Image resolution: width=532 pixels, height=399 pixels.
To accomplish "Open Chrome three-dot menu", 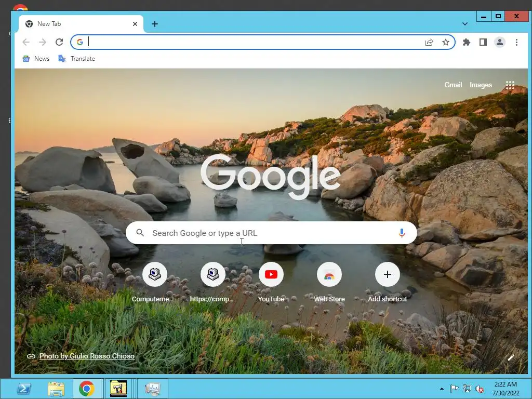I will pos(516,42).
